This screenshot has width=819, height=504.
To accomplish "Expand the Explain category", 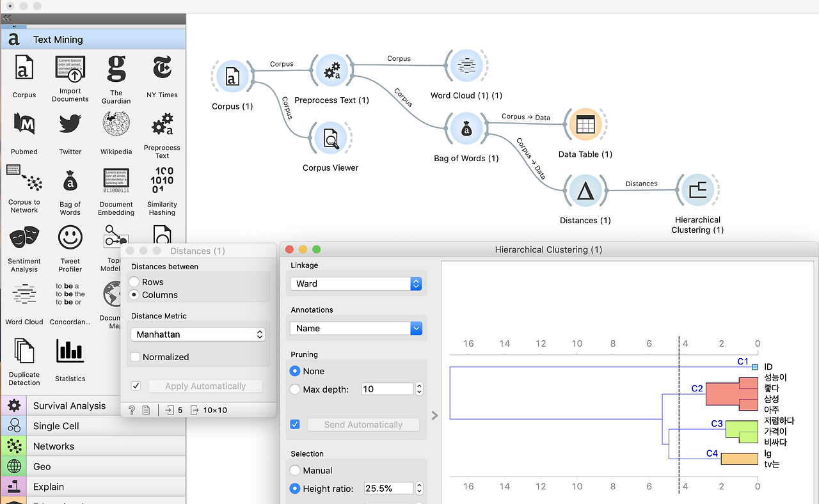I will [x=93, y=487].
